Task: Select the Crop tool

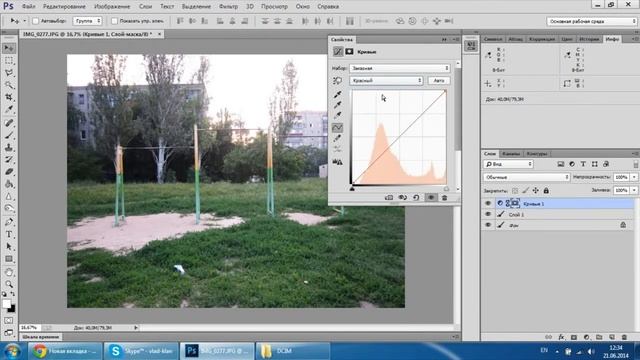Action: tap(9, 98)
